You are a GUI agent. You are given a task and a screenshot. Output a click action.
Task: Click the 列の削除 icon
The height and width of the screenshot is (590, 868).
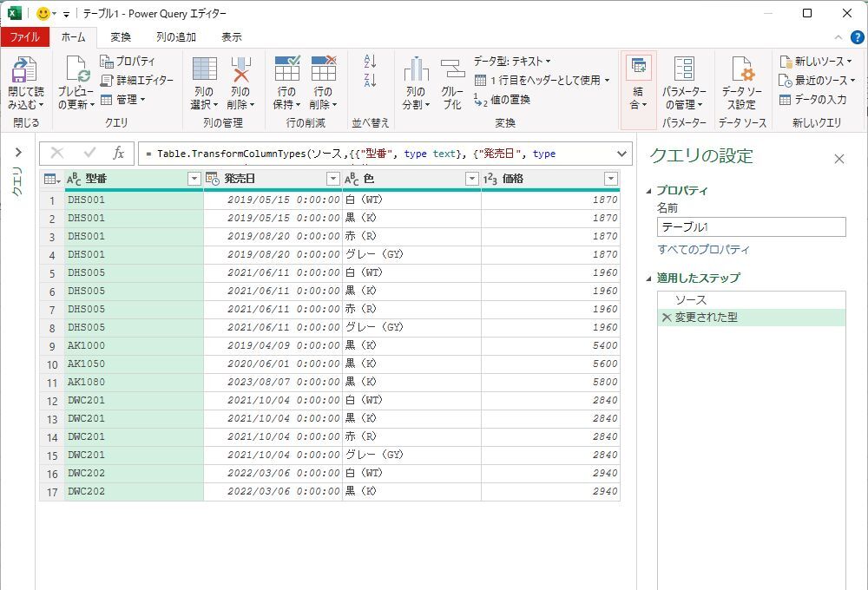pos(240,71)
